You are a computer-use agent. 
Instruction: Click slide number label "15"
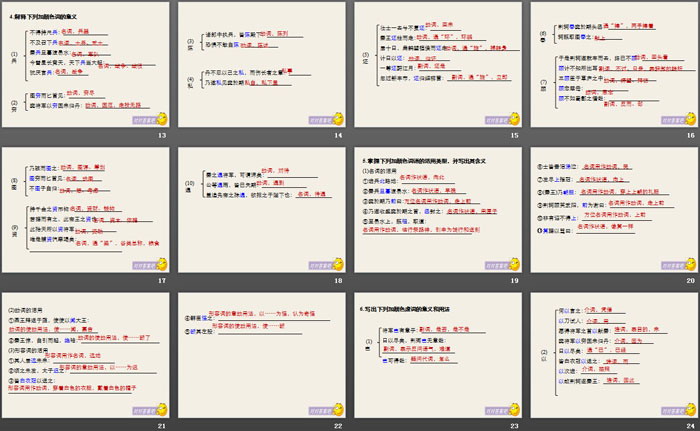[514, 135]
